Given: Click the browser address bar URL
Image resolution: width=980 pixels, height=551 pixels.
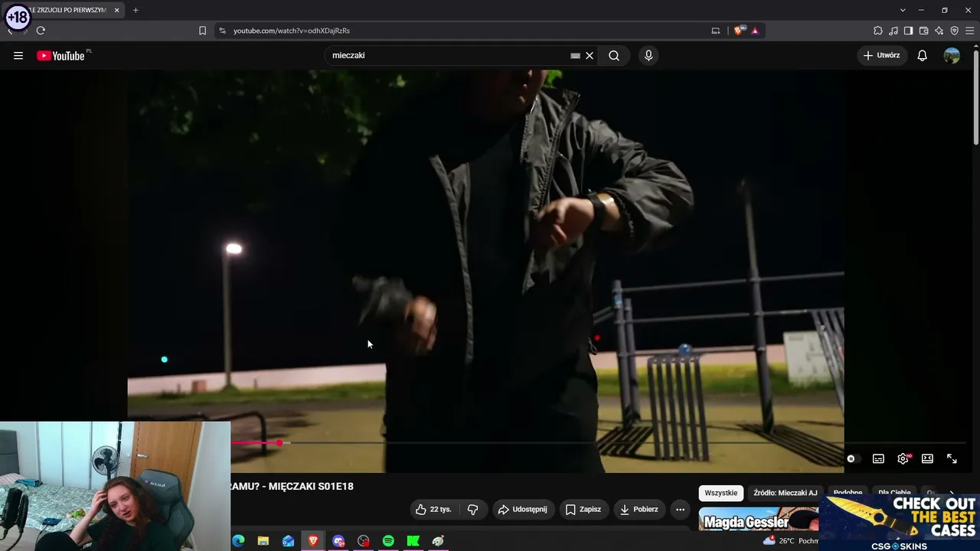Looking at the screenshot, I should pyautogui.click(x=292, y=31).
